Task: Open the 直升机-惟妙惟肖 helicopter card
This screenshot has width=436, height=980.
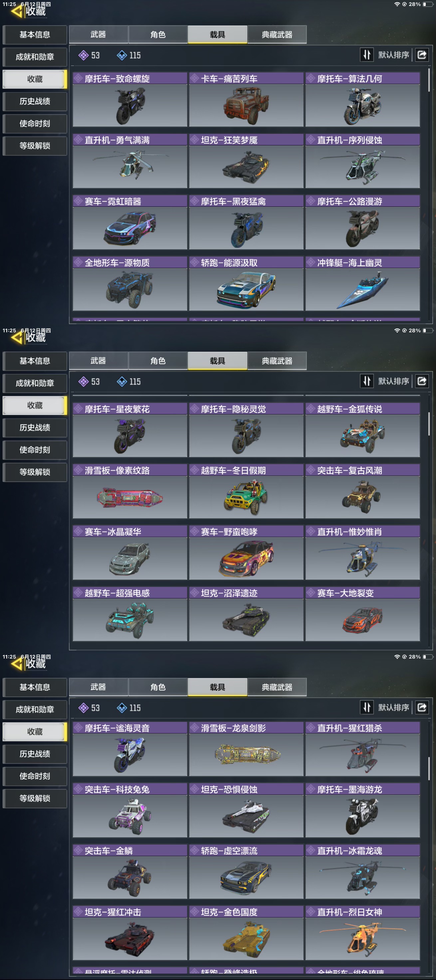Action: pos(362,552)
